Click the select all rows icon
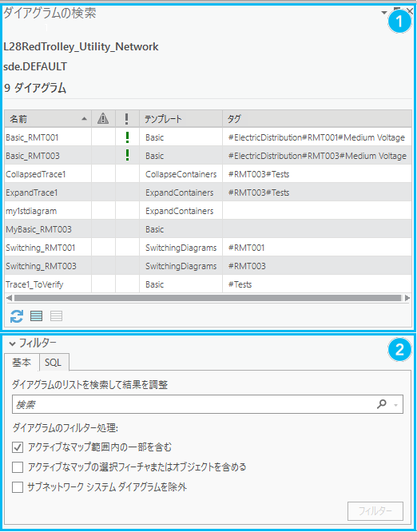Viewport: 417px width, 532px height. (36, 316)
